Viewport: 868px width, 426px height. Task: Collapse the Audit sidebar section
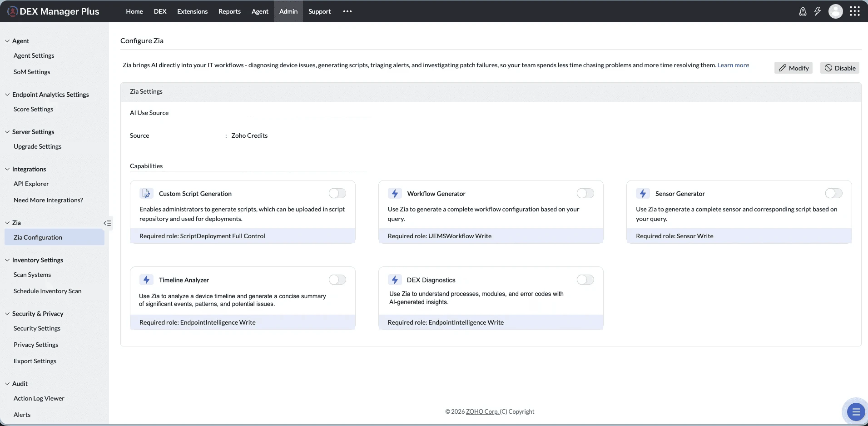click(7, 384)
